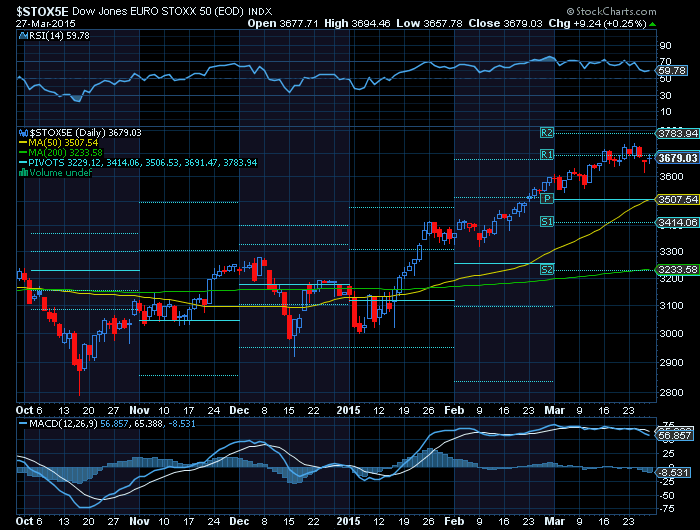
Task: Click the 2900 price axis label
Action: pyautogui.click(x=671, y=362)
